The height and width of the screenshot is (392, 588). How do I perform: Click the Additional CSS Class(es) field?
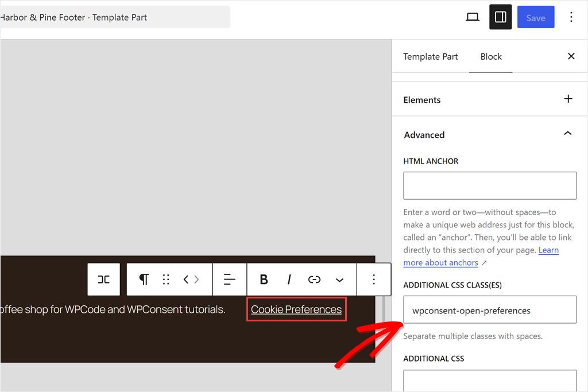point(490,309)
